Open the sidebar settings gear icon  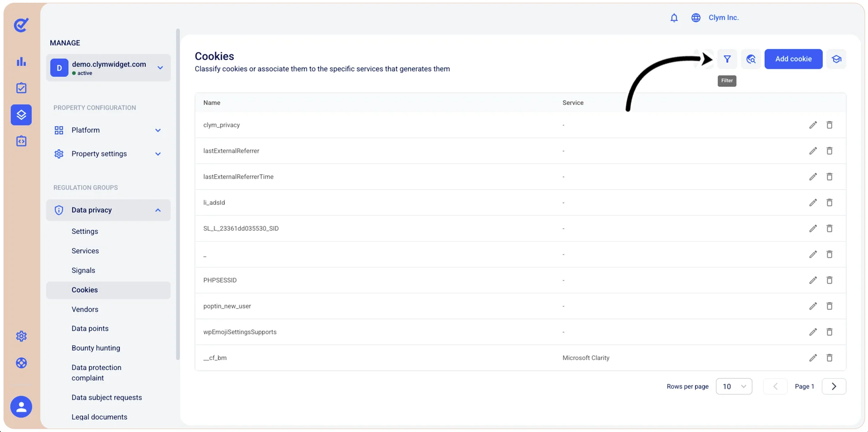(x=21, y=336)
